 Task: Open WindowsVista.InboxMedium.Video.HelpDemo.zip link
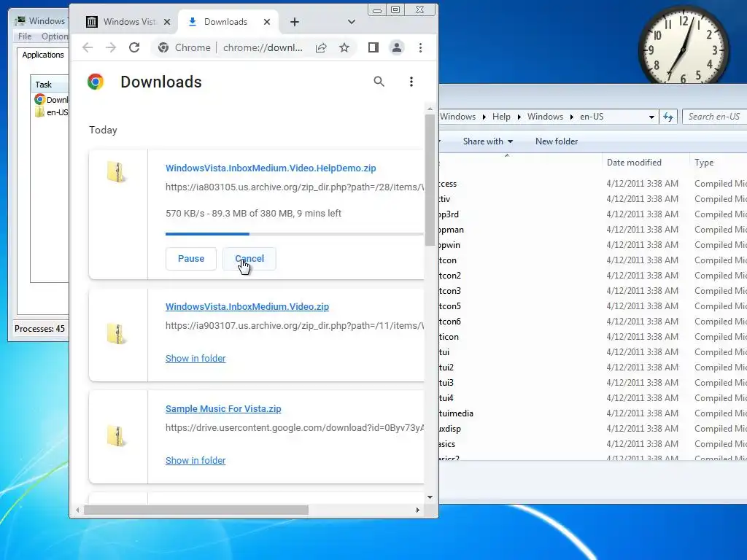point(271,168)
